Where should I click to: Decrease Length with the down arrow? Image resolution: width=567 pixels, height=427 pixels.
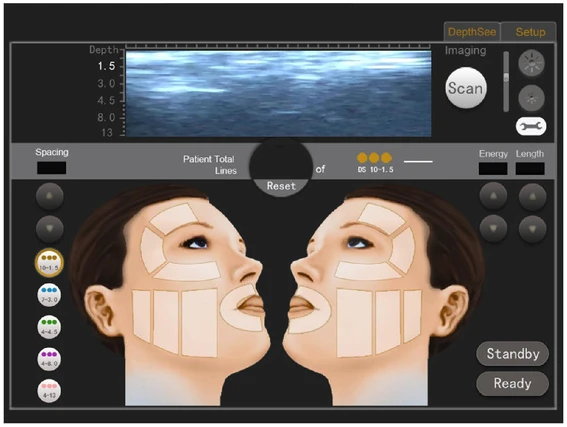click(532, 229)
